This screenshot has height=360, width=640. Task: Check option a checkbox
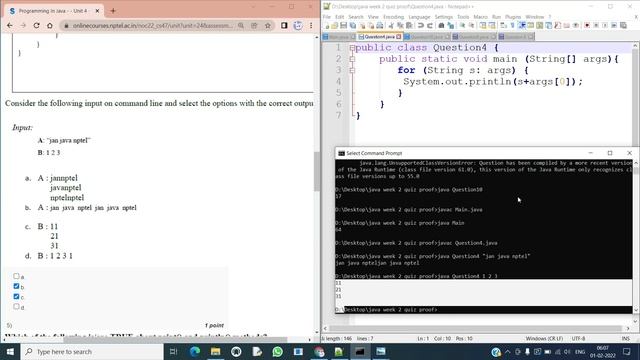(x=16, y=276)
